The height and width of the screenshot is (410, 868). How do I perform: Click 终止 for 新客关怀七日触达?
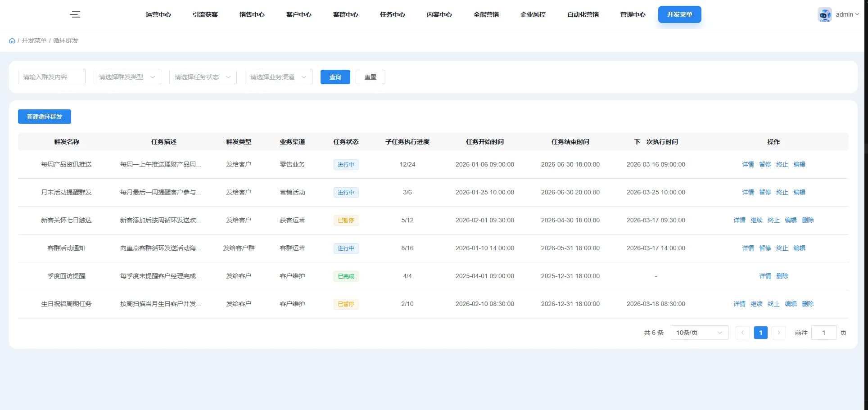(x=773, y=220)
